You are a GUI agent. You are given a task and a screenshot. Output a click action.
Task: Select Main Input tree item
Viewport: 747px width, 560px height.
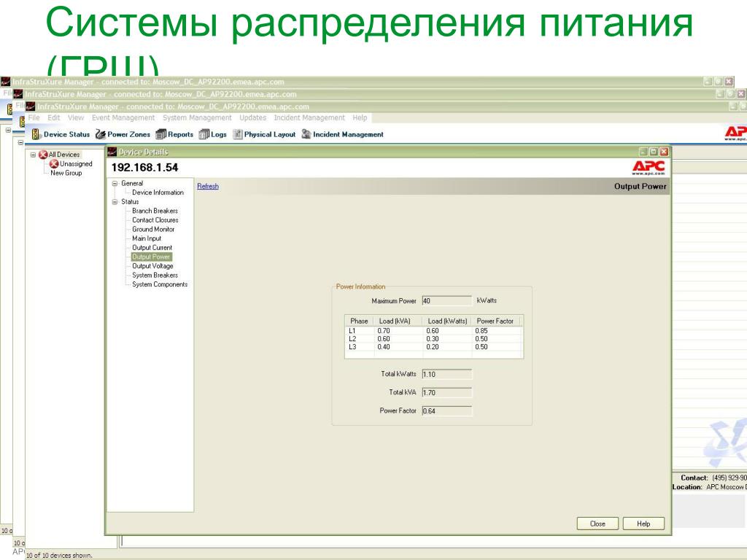coord(146,238)
